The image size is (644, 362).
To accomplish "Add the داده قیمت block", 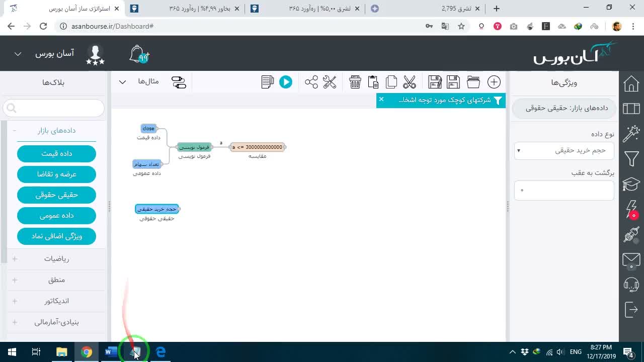I will pyautogui.click(x=56, y=154).
